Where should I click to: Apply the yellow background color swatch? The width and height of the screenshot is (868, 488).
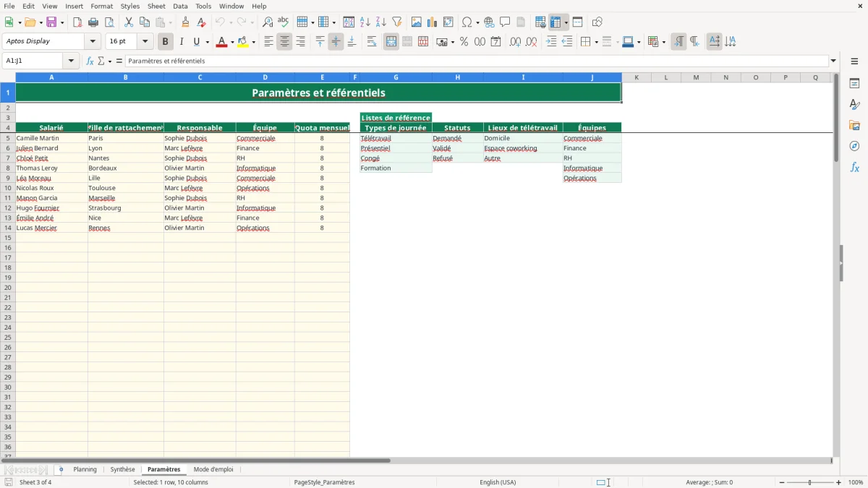242,42
